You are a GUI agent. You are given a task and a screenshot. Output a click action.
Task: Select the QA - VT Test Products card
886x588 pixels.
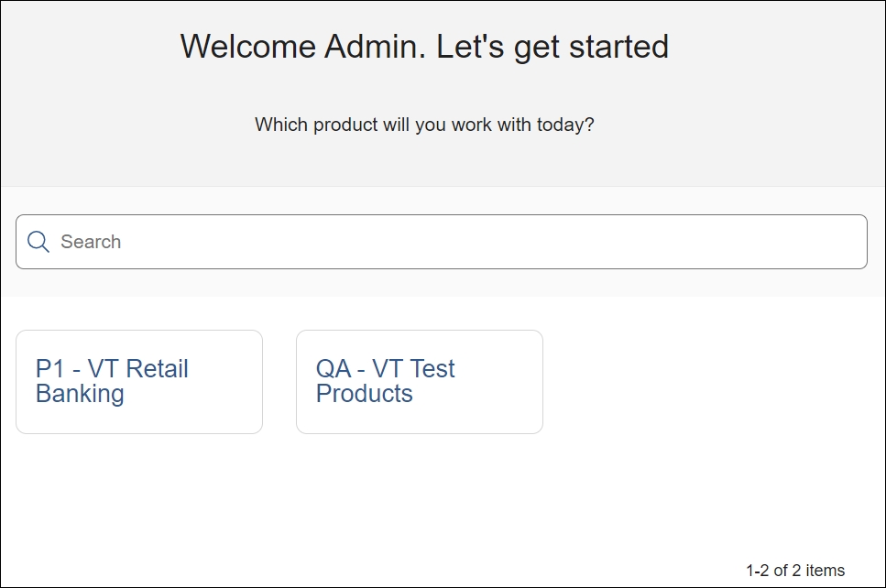click(x=420, y=382)
